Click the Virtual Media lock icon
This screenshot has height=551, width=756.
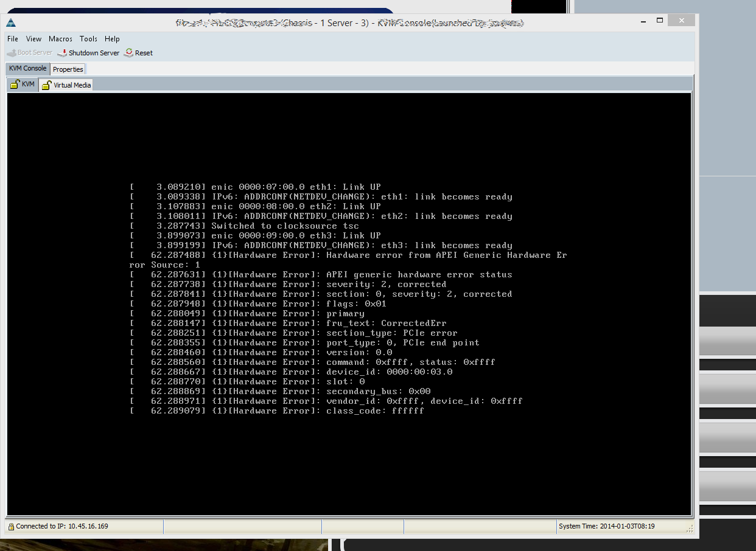[x=46, y=85]
